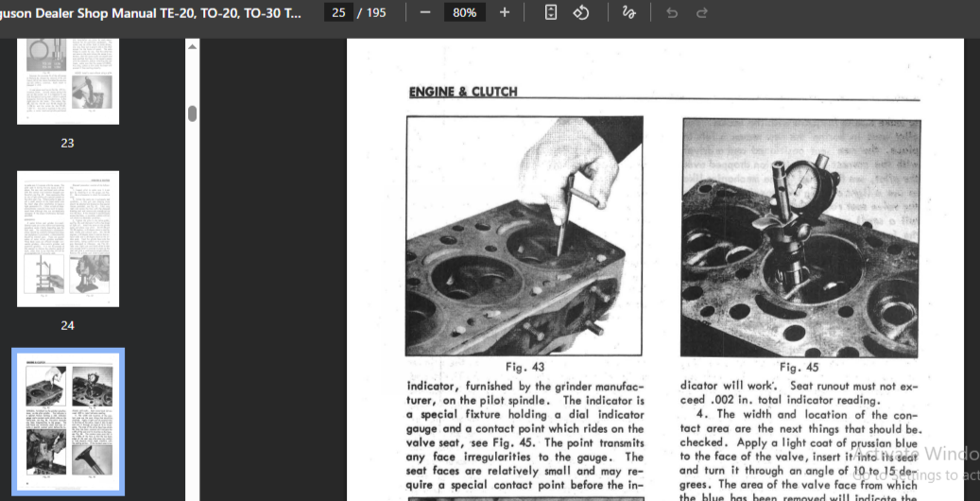Screen dimensions: 980x501
Task: Click the zoom in plus button
Action: coord(504,12)
